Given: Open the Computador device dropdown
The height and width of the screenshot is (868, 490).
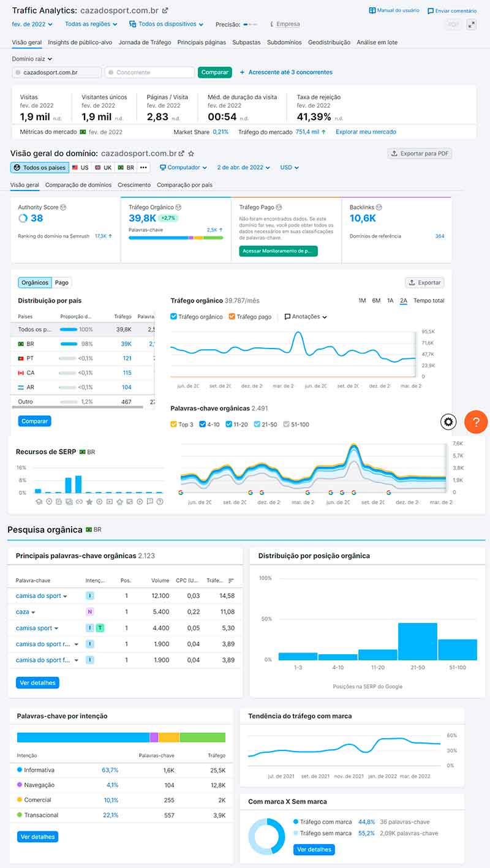Looking at the screenshot, I should point(183,168).
